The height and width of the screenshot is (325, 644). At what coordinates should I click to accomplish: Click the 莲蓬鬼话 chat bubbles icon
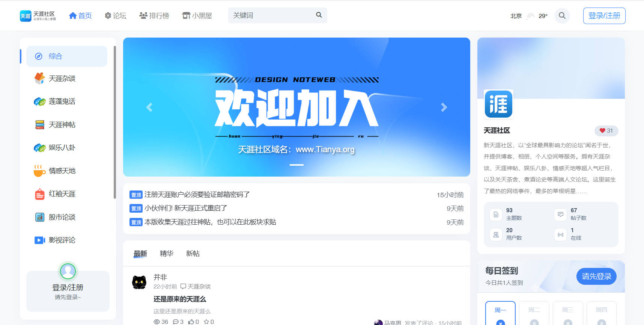point(40,101)
